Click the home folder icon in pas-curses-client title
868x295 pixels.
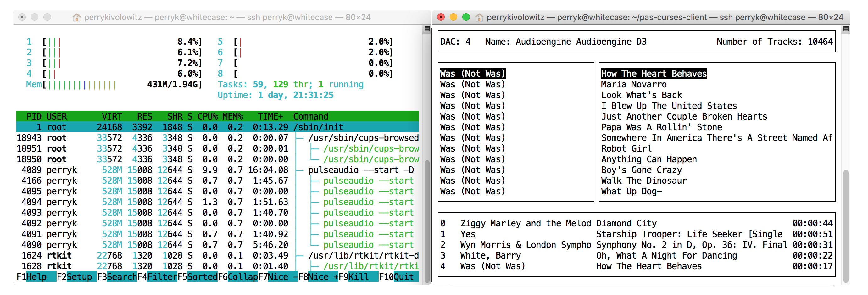tap(479, 17)
